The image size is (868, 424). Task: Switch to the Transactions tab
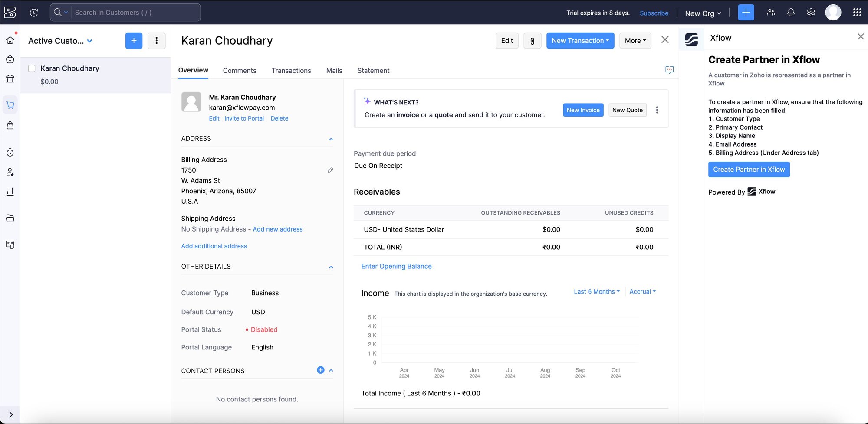click(x=291, y=71)
